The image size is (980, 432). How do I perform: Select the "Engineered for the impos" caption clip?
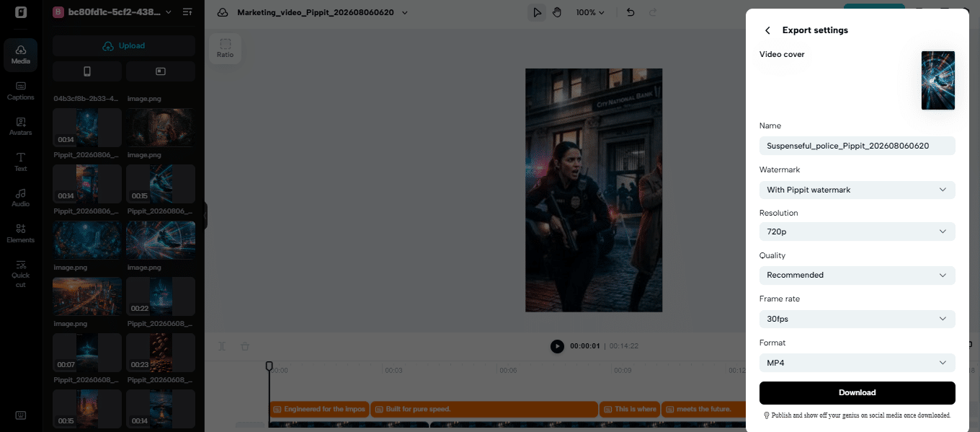[x=319, y=409]
